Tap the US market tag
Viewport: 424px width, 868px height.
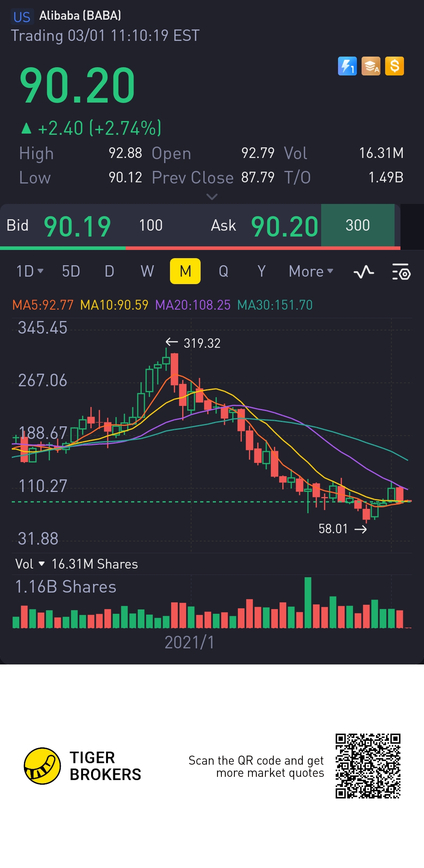click(22, 17)
